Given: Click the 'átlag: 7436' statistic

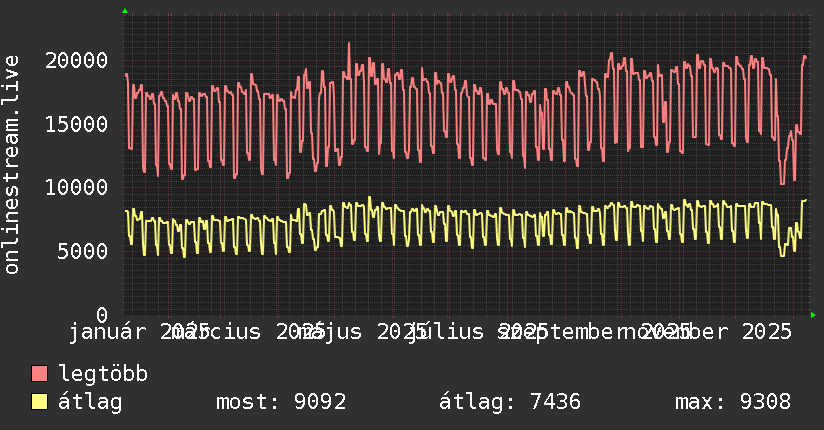Looking at the screenshot, I should [510, 402].
